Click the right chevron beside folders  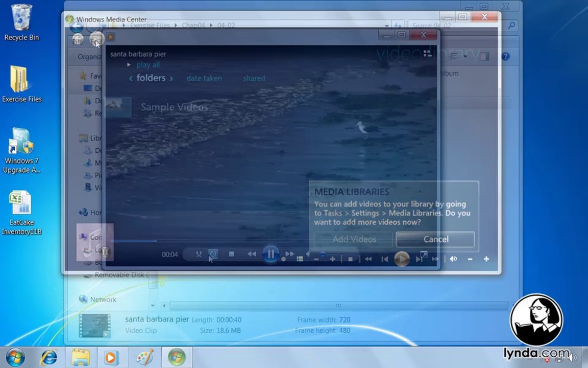pos(171,79)
